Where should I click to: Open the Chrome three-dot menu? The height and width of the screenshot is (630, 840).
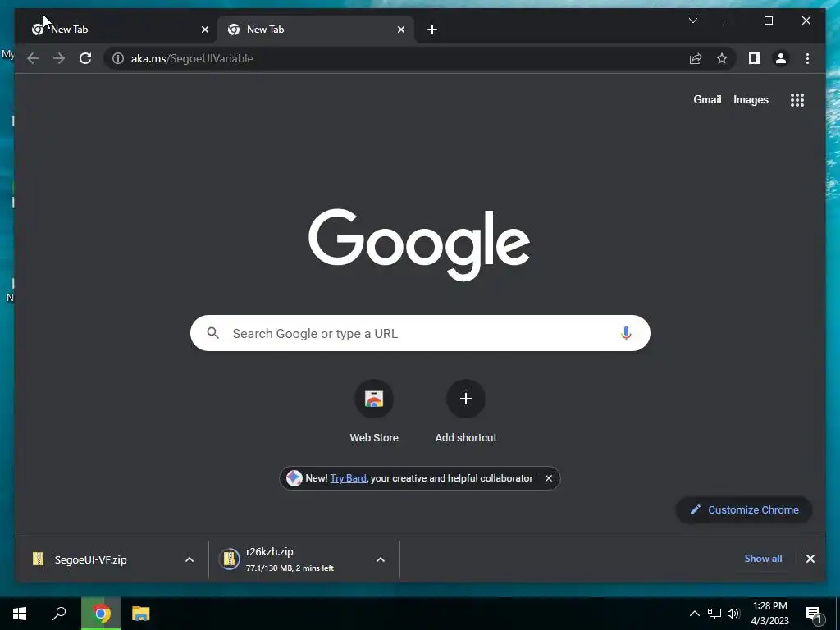coord(807,58)
